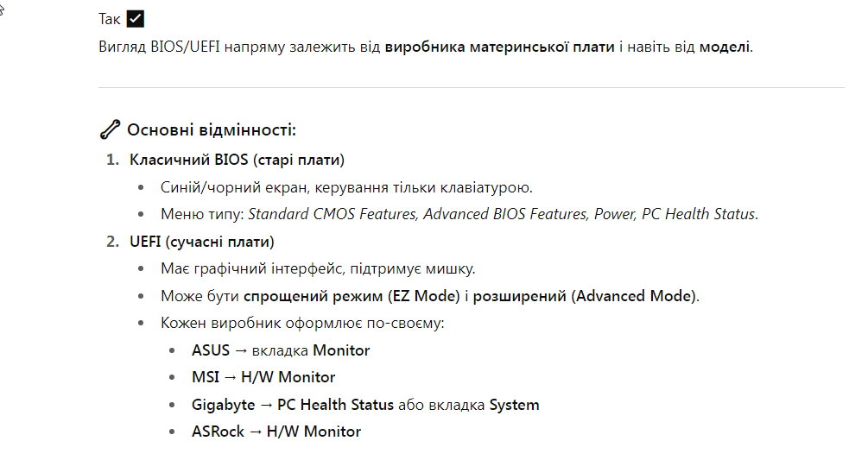This screenshot has height=460, width=868.
Task: Click the bold word "System" in Gigabyte line
Action: coord(514,405)
